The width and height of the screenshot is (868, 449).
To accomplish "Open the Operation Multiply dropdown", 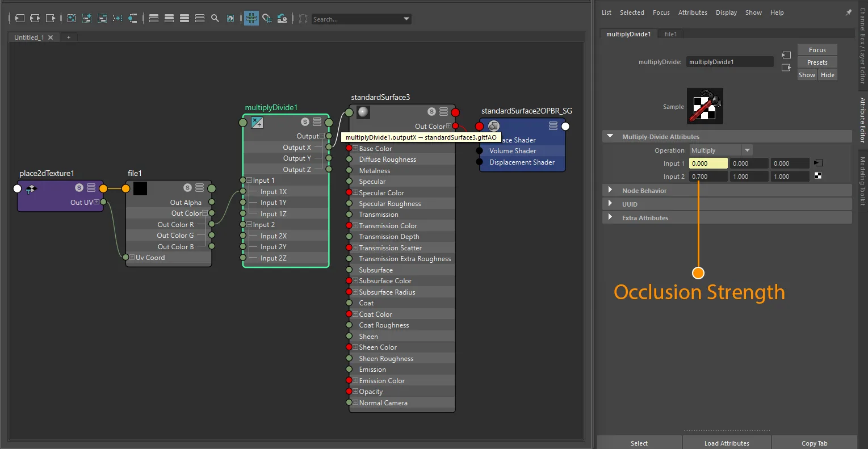I will (721, 150).
